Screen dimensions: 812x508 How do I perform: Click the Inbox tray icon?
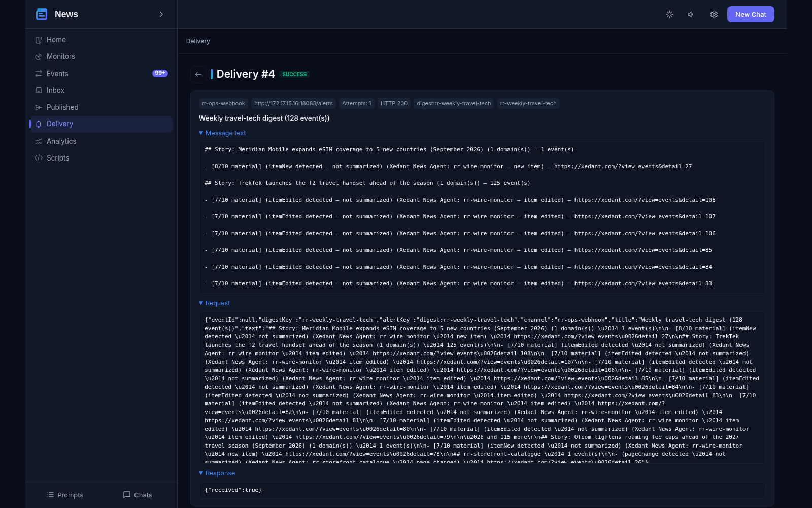(x=39, y=90)
